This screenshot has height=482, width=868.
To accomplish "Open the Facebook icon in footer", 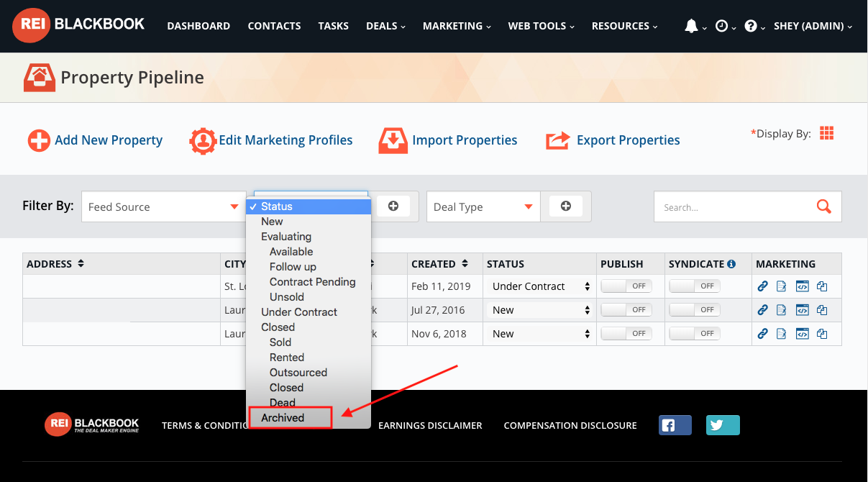I will (675, 425).
